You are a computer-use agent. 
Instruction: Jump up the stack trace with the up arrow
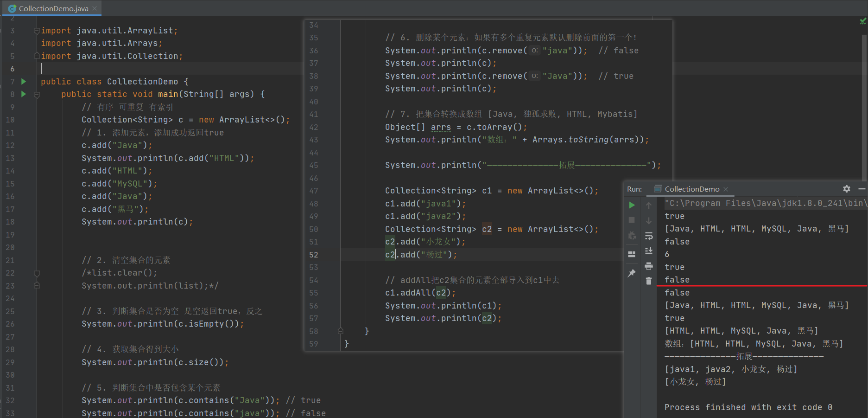[x=649, y=205]
